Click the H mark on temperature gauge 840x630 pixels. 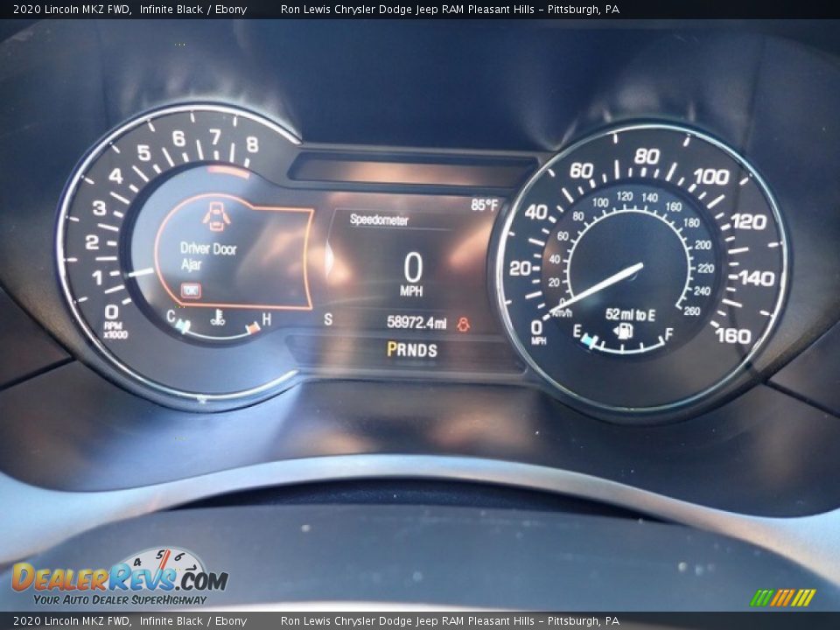(x=266, y=320)
